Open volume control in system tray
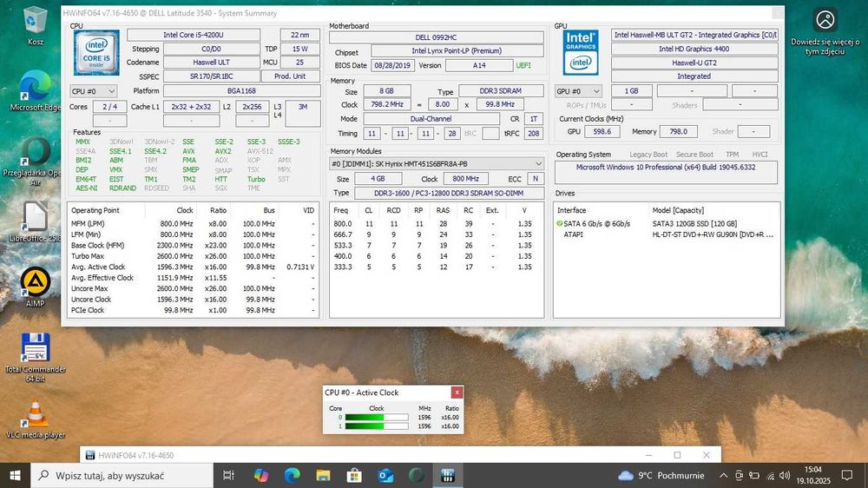The width and height of the screenshot is (868, 488). [x=785, y=475]
